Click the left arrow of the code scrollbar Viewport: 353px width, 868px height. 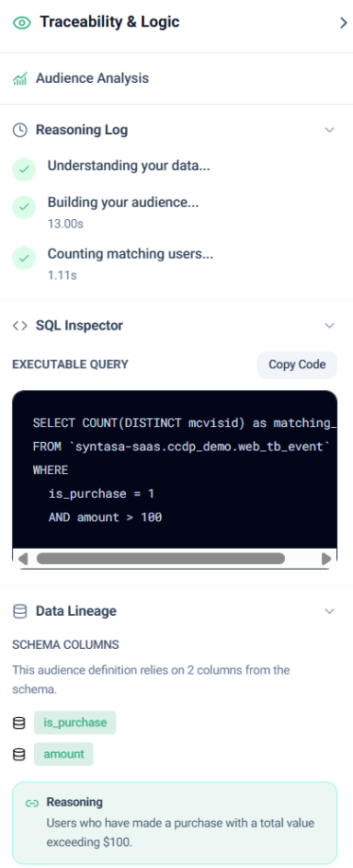click(23, 559)
